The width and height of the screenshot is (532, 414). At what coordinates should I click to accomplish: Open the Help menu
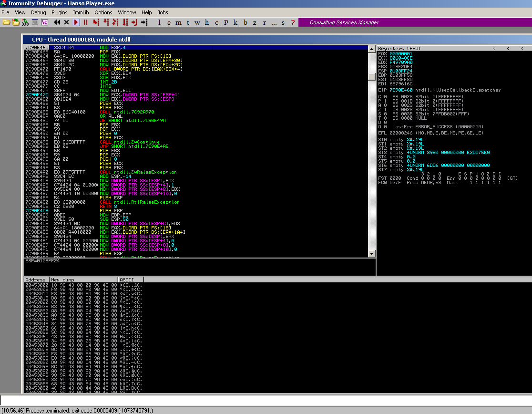click(x=146, y=12)
